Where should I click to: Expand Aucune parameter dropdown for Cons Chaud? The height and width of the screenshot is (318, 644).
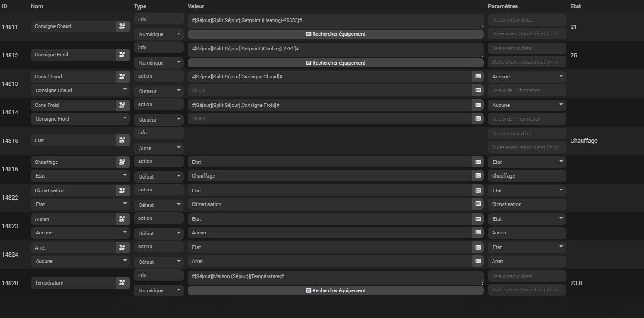click(x=526, y=77)
